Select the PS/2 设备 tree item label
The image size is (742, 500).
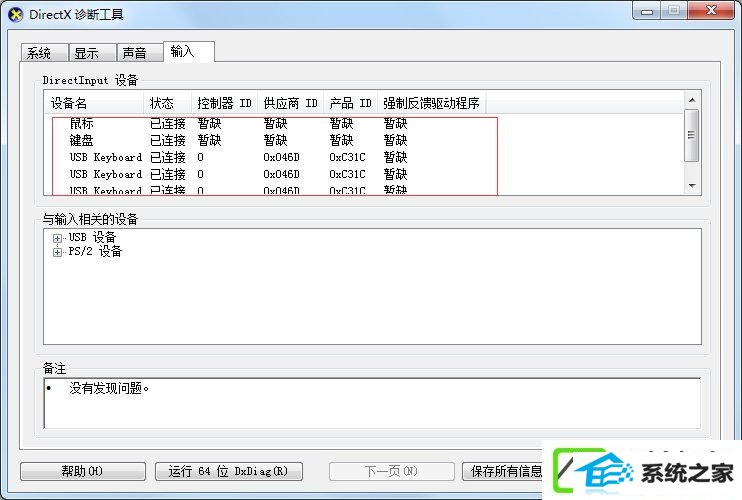[95, 251]
